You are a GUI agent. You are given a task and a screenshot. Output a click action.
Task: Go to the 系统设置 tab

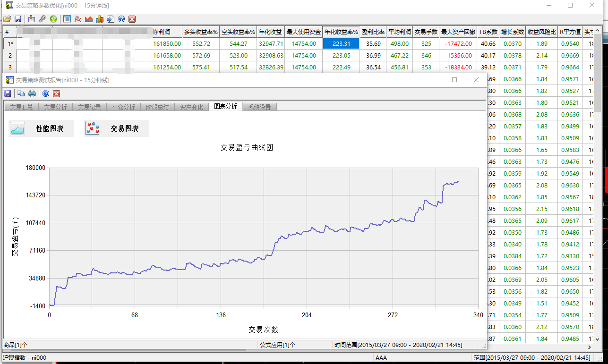260,107
